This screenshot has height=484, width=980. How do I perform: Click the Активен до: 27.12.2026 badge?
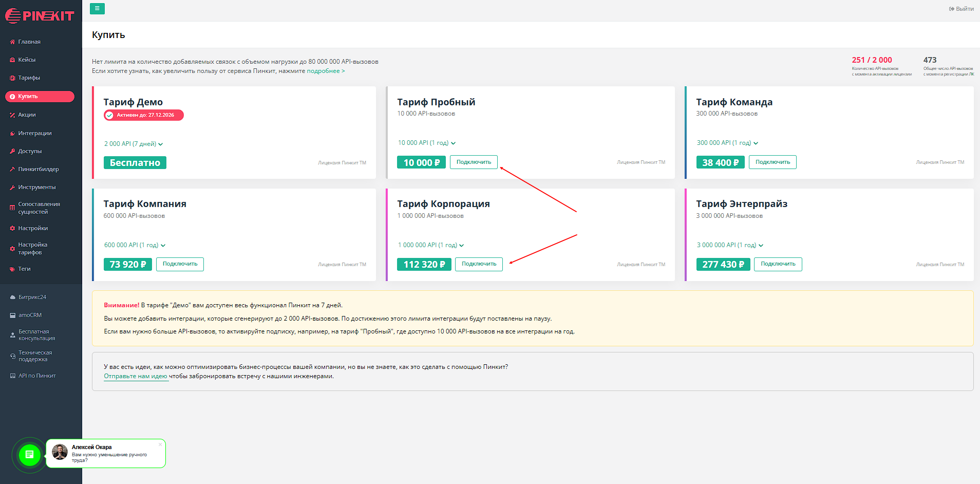point(144,116)
